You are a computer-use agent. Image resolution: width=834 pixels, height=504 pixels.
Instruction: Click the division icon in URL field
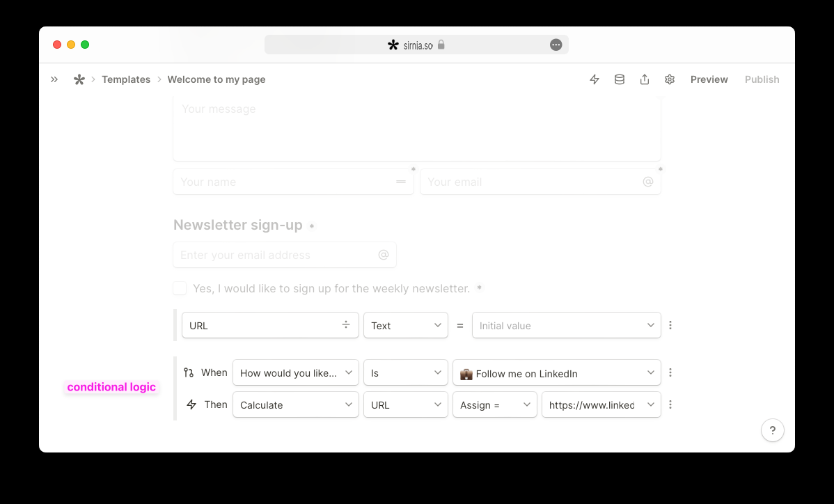pos(346,325)
